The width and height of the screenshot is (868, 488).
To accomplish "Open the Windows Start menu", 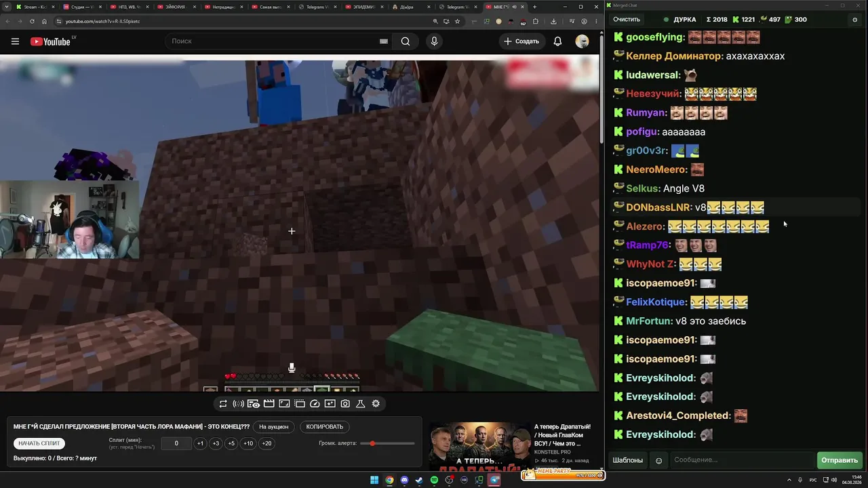I will 374,480.
